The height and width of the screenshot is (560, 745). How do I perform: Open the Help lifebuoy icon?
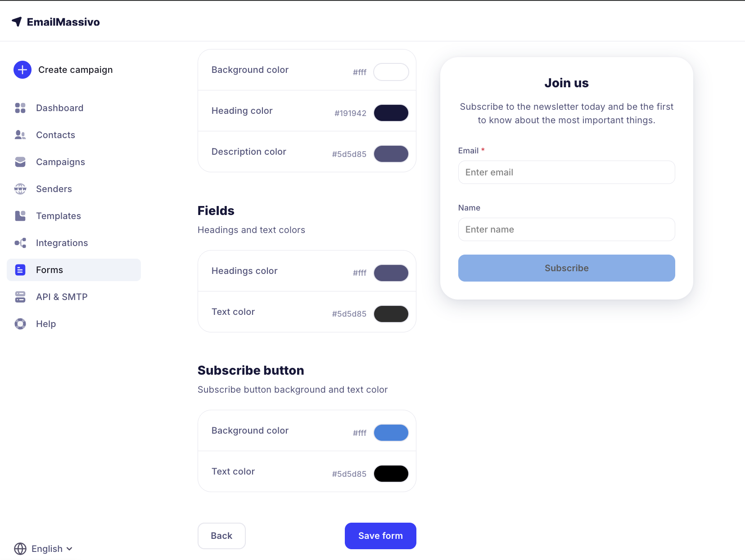[20, 324]
